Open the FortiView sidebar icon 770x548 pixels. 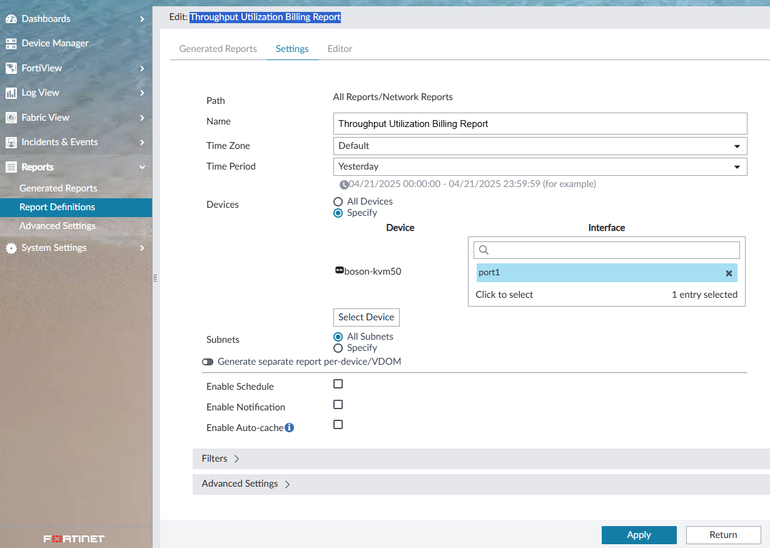[11, 68]
